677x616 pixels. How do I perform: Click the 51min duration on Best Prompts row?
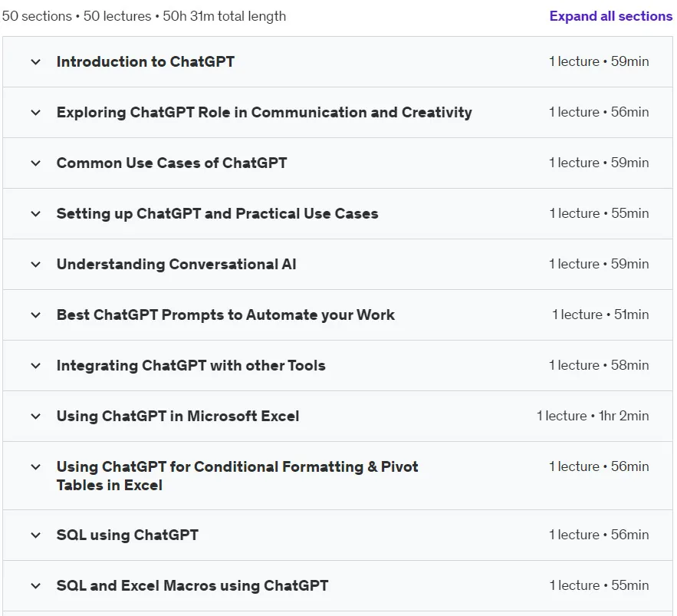(631, 315)
